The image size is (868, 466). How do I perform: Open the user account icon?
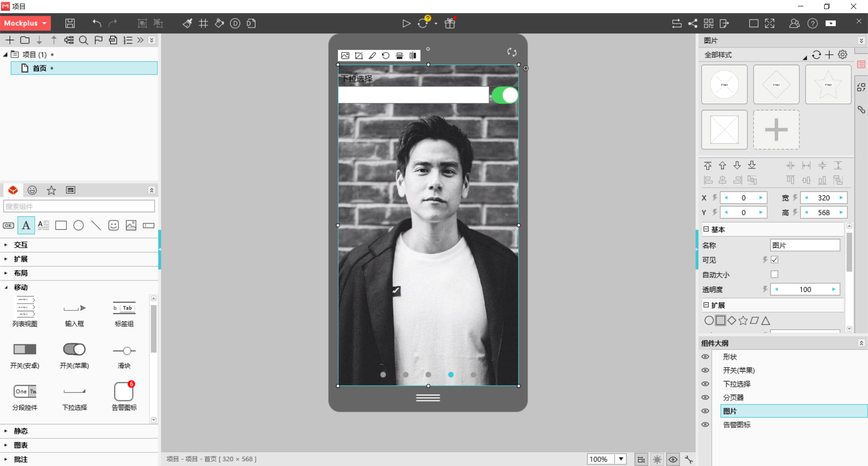click(x=794, y=24)
